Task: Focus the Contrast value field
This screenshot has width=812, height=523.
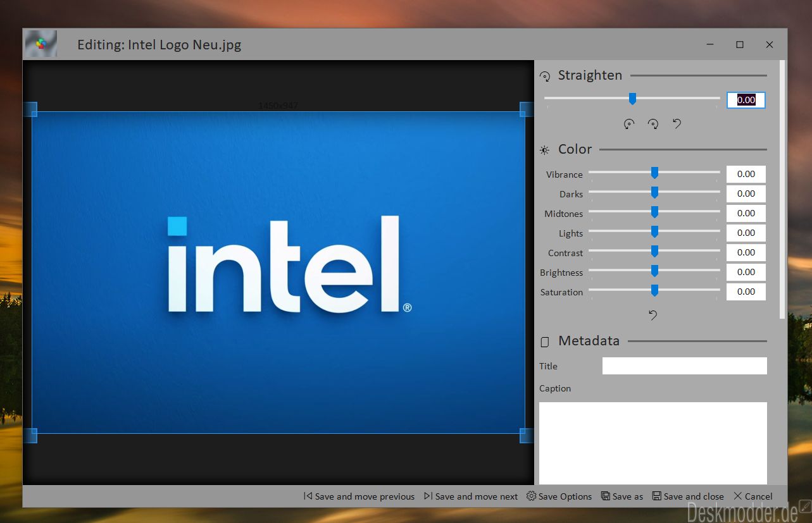Action: coord(746,252)
